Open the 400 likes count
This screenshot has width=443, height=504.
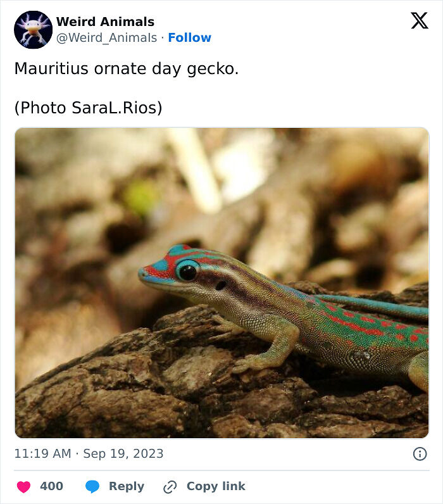pos(51,486)
